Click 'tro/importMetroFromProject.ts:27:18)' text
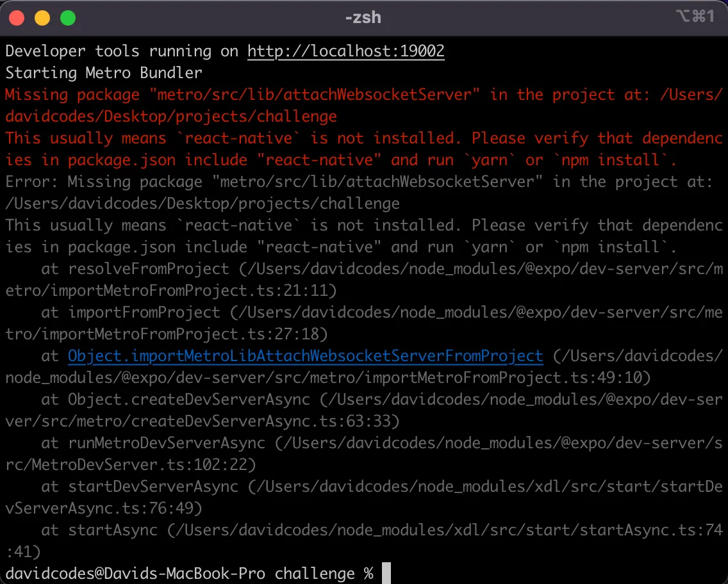The height and width of the screenshot is (584, 728). coord(166,334)
